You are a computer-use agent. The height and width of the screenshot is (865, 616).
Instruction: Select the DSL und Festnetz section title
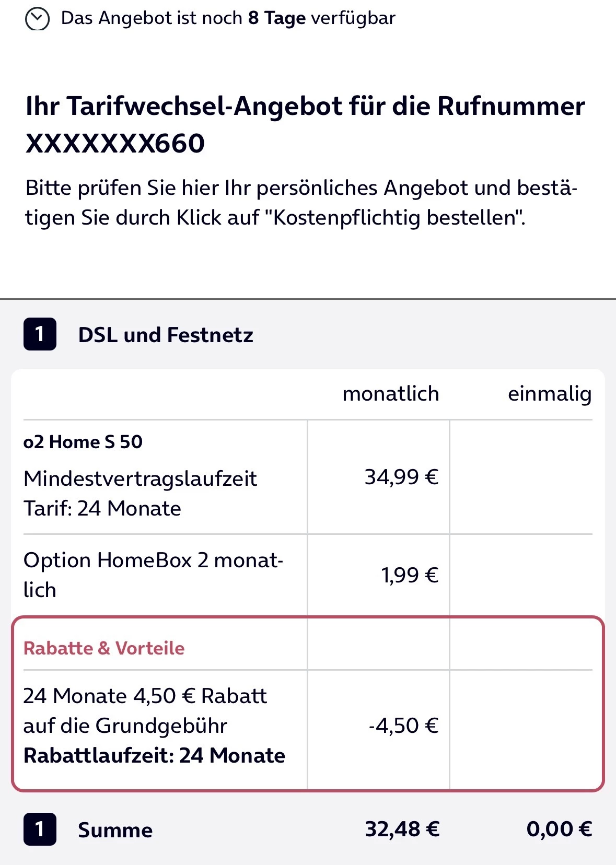[x=166, y=335]
